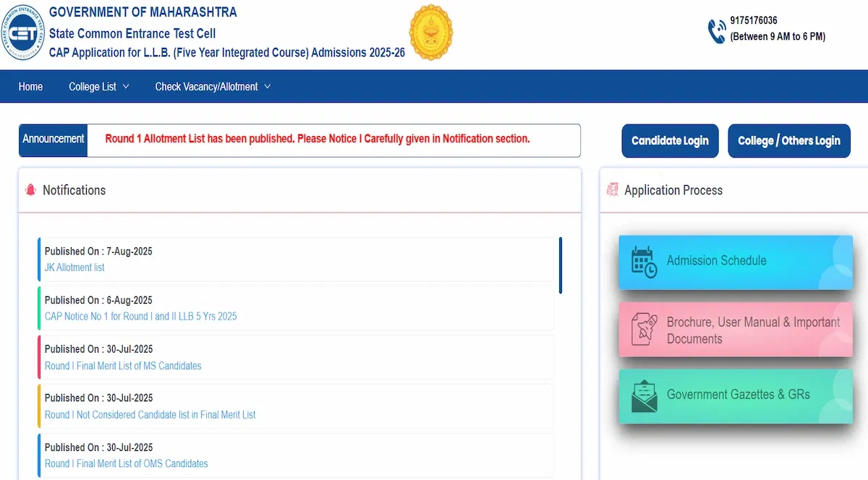
Task: Open Brochure, User Manual & Important Documents
Action: [x=736, y=330]
